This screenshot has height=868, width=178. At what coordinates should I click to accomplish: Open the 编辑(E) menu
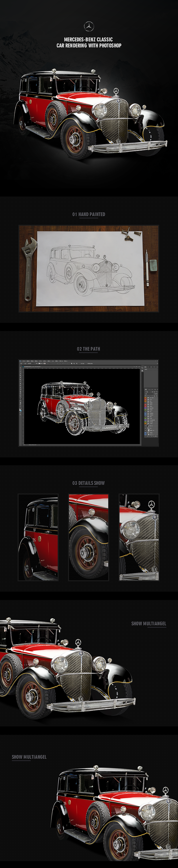[28, 361]
